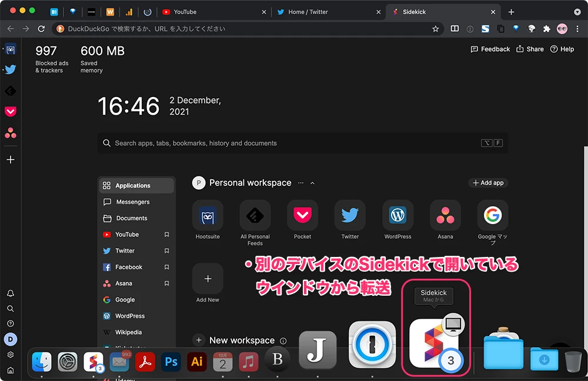Open Hootsuite from the left sidebar
The image size is (588, 381).
coord(11,49)
